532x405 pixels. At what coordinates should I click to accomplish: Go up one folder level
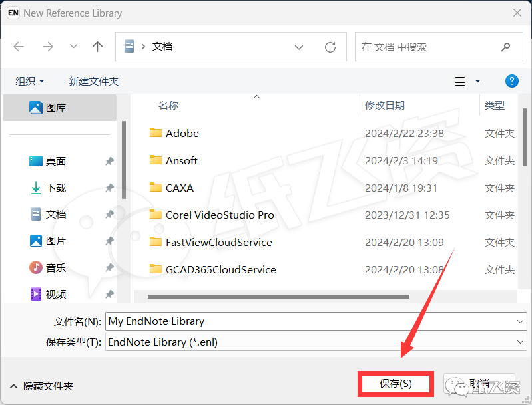[x=97, y=47]
